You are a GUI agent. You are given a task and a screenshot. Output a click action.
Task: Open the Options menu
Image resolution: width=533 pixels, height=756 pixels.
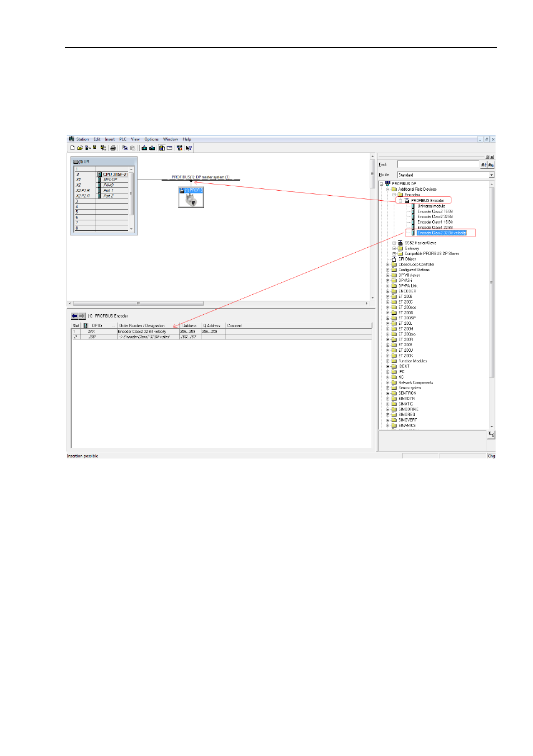152,139
